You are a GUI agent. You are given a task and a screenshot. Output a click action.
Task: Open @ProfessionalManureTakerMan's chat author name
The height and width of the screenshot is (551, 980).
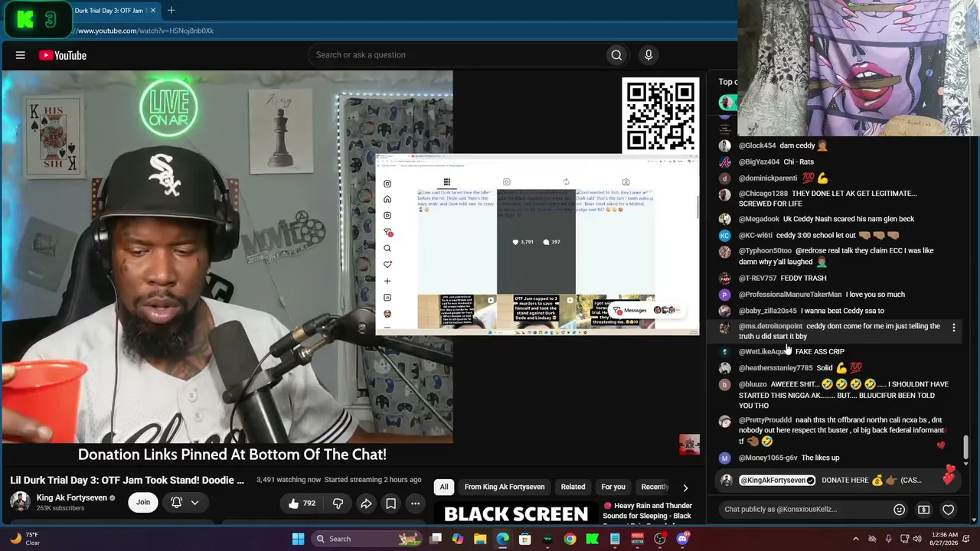pos(790,295)
